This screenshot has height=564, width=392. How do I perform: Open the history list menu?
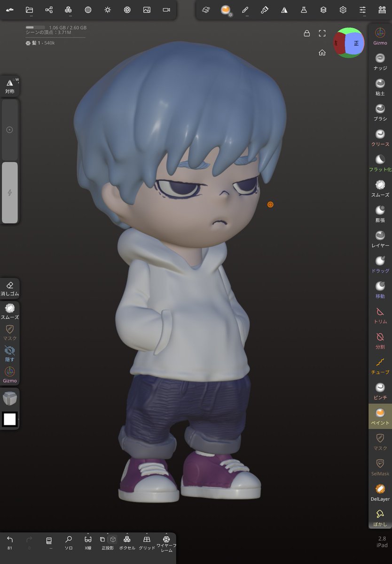pos(49,543)
